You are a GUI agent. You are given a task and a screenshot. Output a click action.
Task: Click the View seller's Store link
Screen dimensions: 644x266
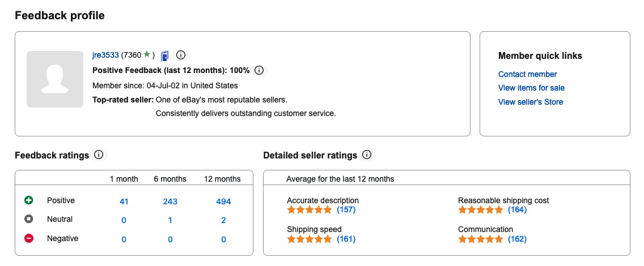[x=530, y=102]
